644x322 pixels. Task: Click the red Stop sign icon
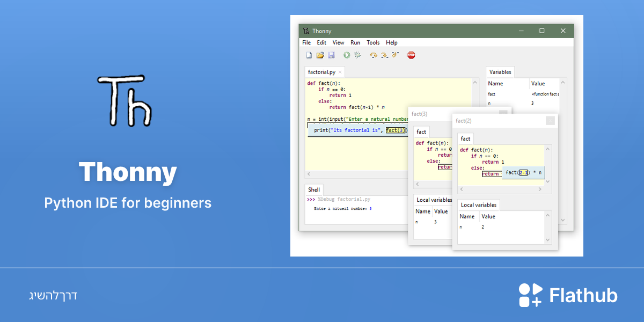[411, 55]
